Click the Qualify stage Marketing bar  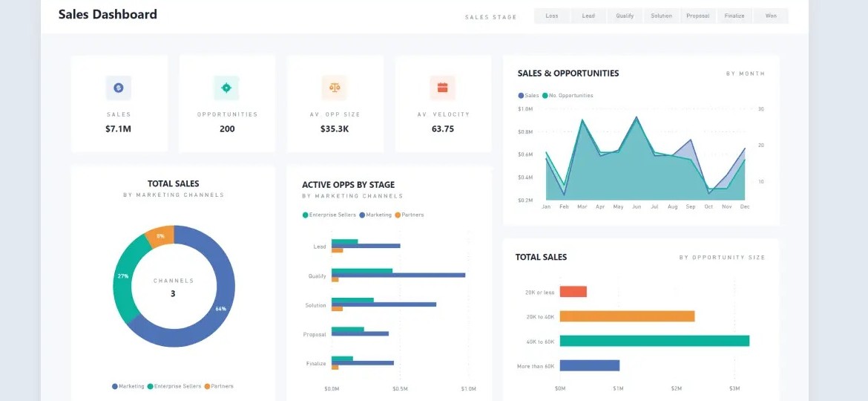tap(398, 275)
